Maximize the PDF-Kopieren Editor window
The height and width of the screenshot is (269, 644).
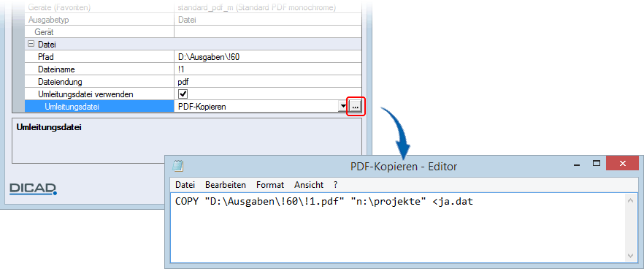point(597,164)
